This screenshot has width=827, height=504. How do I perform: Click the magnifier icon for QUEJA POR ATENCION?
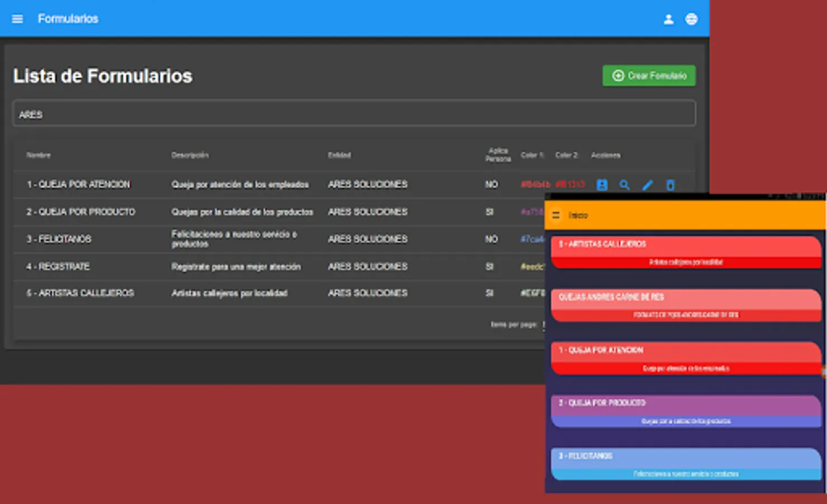pos(624,185)
